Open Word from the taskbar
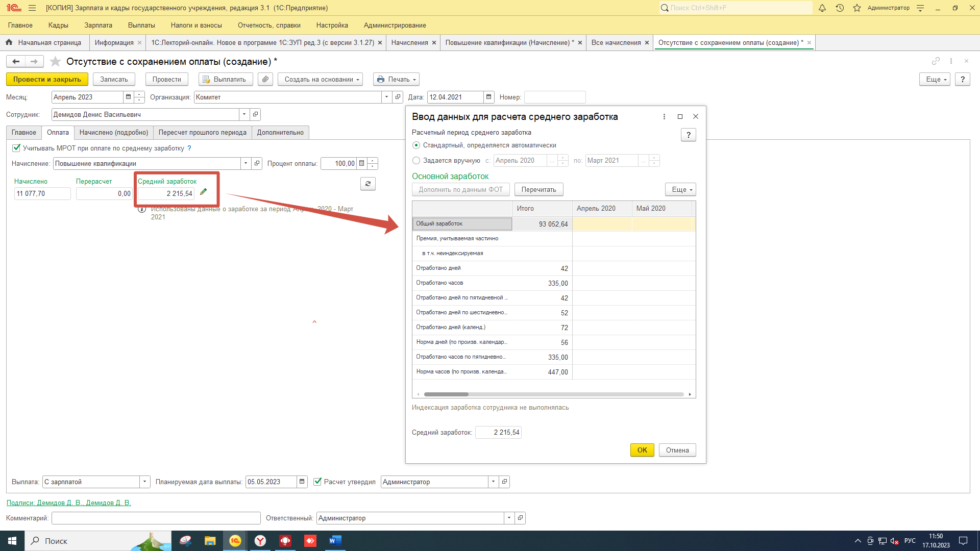Viewport: 980px width, 551px height. click(x=335, y=541)
